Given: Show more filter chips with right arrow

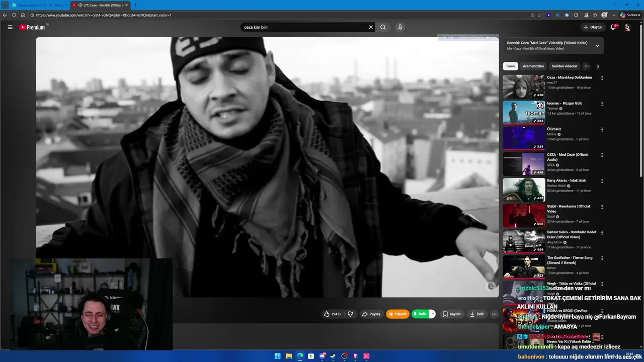Looking at the screenshot, I should point(598,66).
